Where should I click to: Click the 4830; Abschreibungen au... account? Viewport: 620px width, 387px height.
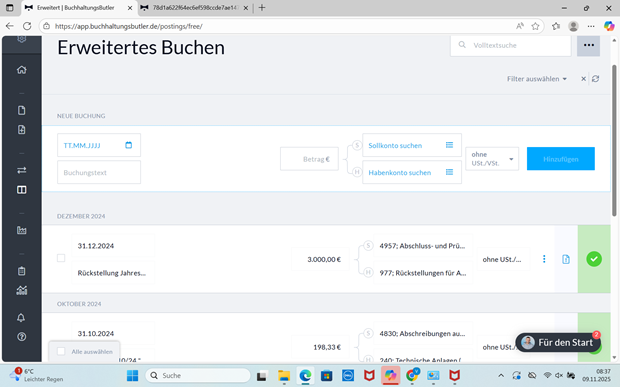coord(422,334)
